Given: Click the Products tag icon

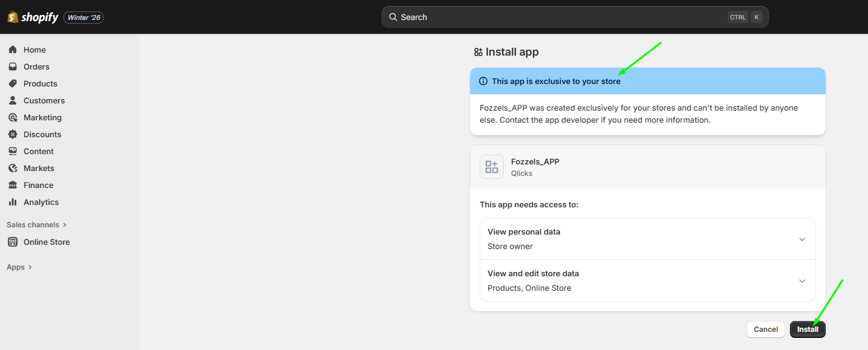Looking at the screenshot, I should (13, 83).
